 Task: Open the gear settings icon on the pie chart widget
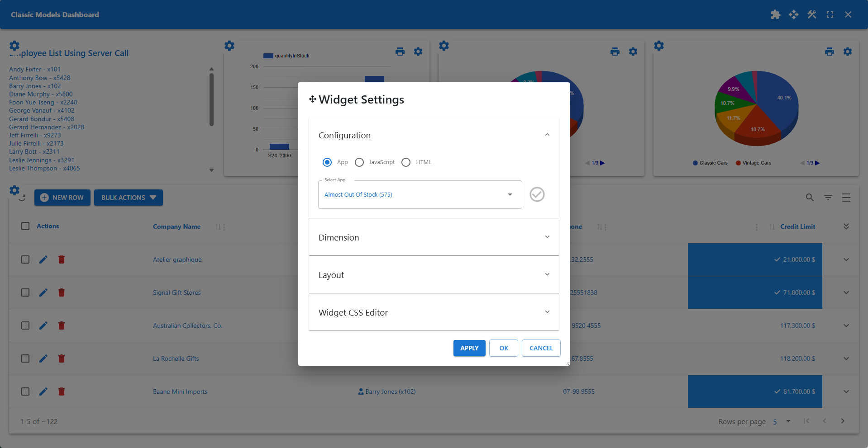click(x=633, y=52)
